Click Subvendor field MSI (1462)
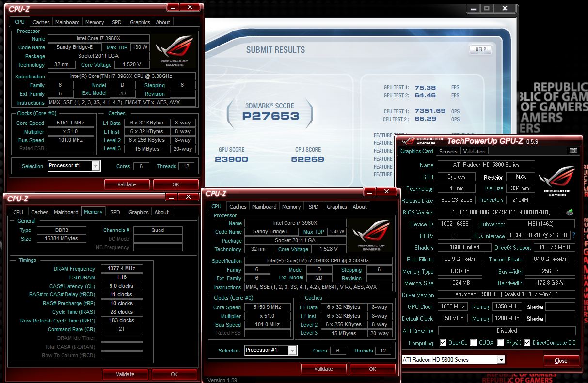 click(540, 224)
